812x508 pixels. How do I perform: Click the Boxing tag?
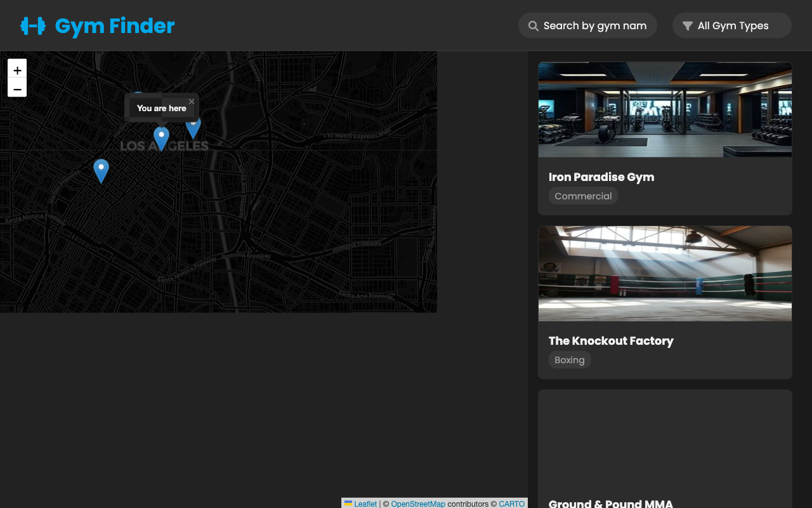(570, 360)
